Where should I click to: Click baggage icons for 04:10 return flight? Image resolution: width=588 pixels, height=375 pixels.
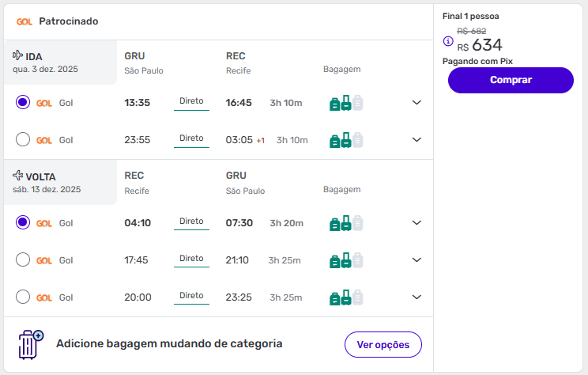pyautogui.click(x=346, y=223)
